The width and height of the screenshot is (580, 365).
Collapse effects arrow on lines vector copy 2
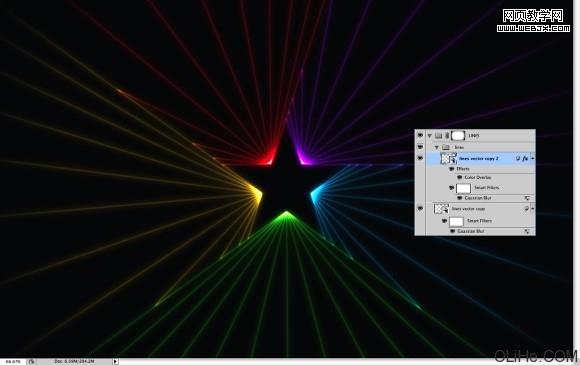pos(533,158)
